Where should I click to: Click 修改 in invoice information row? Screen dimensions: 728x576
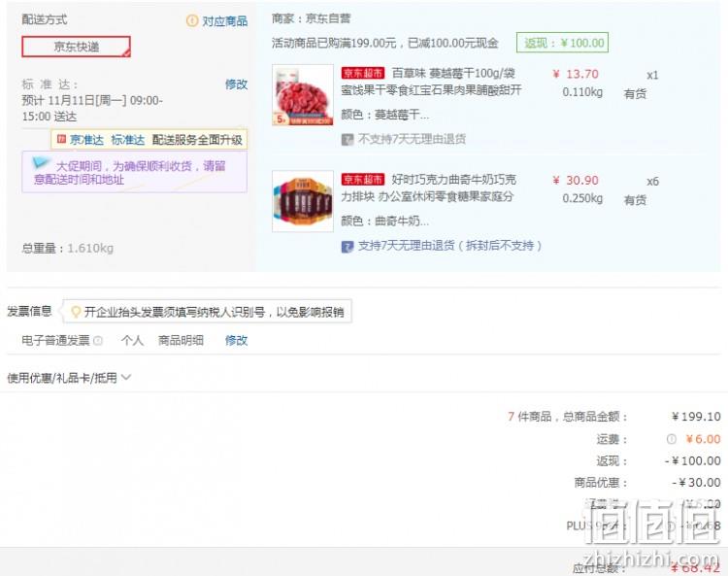(236, 341)
